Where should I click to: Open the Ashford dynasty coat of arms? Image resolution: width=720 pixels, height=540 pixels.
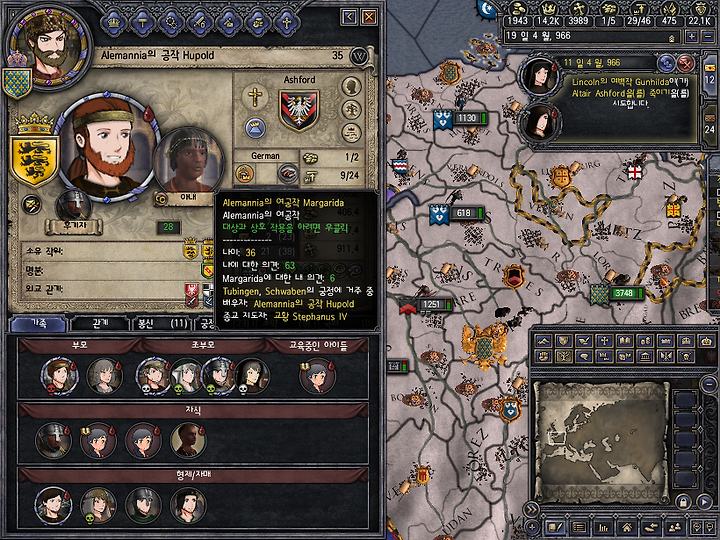[x=299, y=110]
